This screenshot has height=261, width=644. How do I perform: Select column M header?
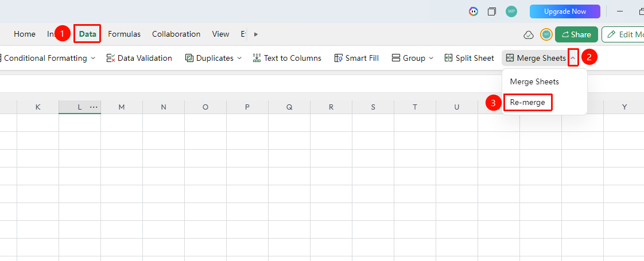(x=122, y=107)
